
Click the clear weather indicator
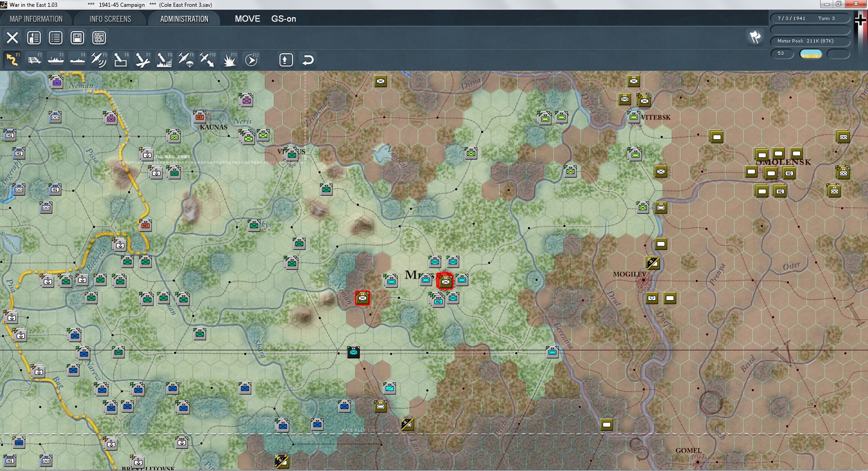click(811, 54)
